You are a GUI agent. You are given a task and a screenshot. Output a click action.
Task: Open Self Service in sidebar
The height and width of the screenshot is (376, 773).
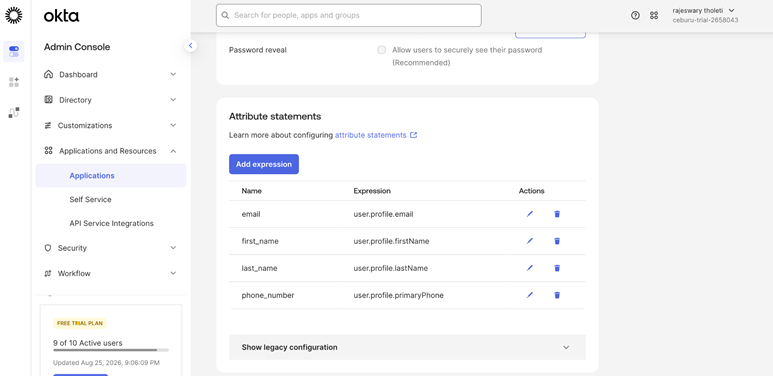(x=90, y=200)
